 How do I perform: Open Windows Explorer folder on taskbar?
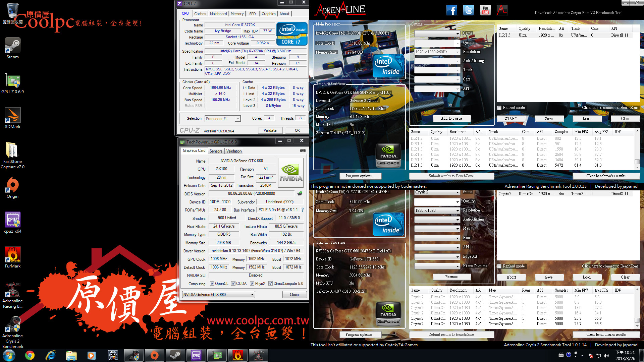[x=71, y=355]
